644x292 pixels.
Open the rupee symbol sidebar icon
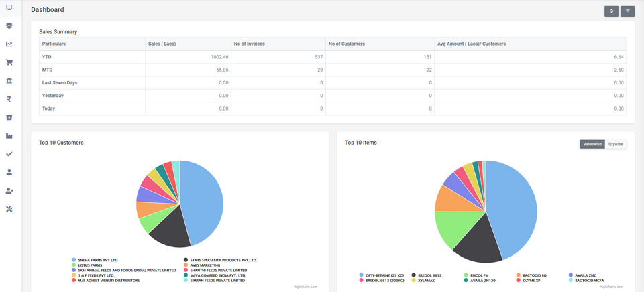9,99
